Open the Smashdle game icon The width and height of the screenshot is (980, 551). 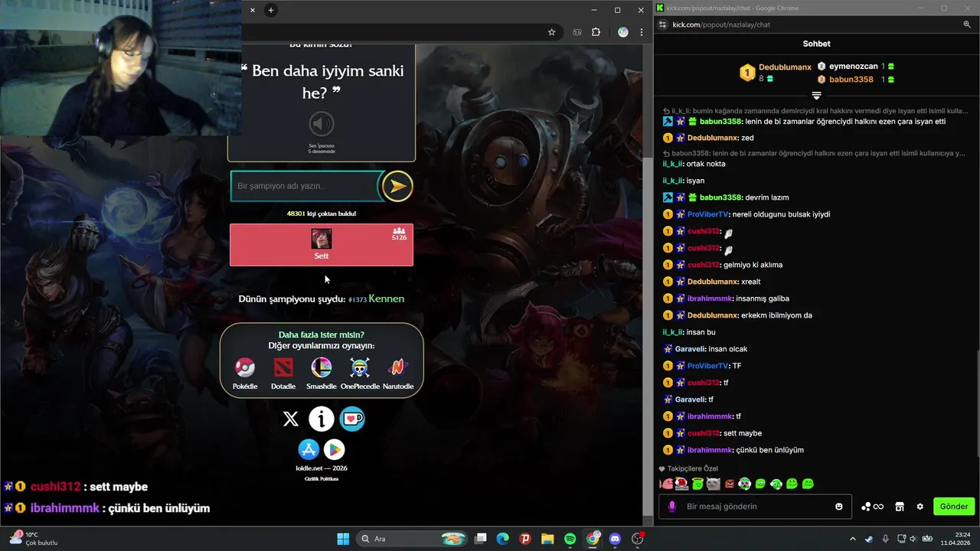322,368
